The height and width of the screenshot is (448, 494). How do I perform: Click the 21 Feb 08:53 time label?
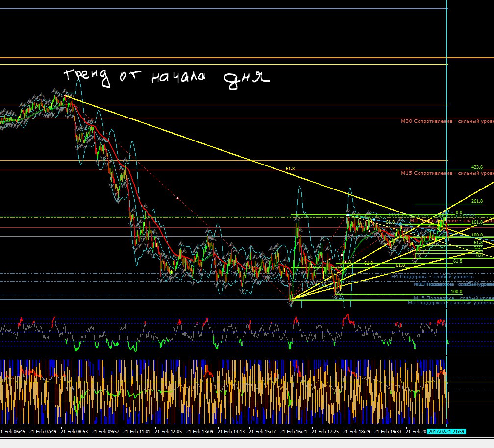(75, 432)
